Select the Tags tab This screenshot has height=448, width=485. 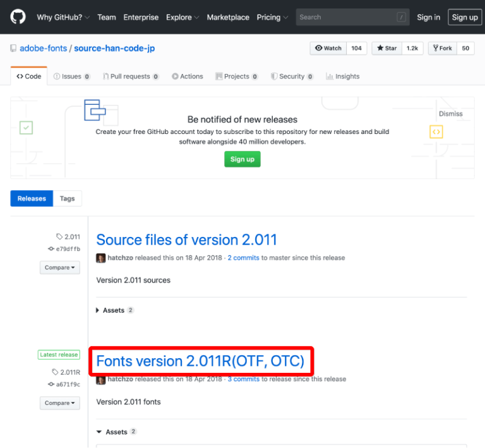coord(67,198)
